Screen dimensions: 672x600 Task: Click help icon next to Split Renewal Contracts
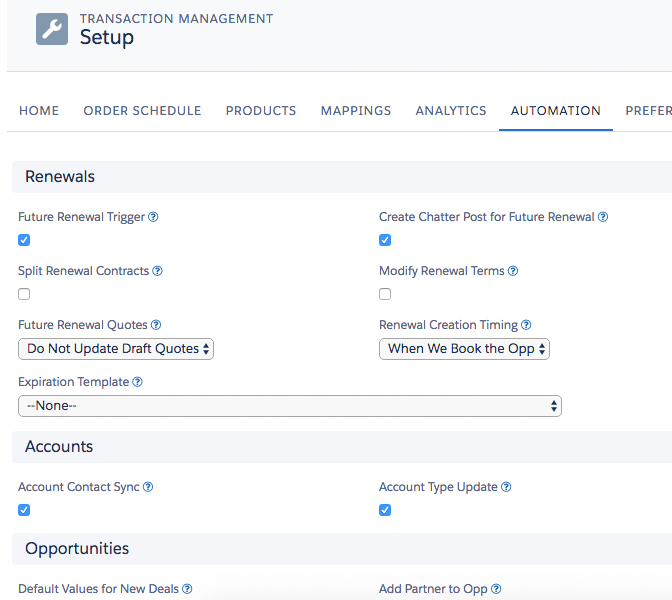click(x=157, y=271)
